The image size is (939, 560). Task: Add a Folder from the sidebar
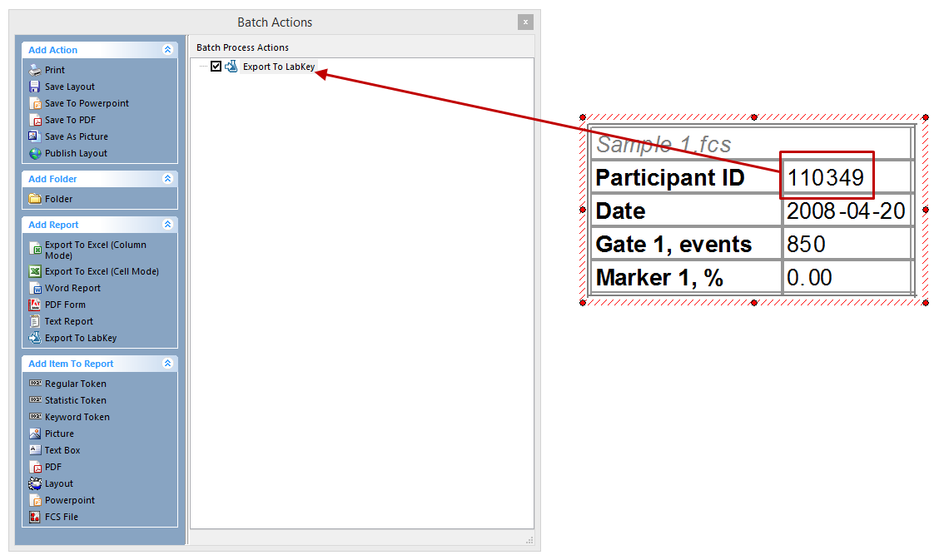(58, 199)
